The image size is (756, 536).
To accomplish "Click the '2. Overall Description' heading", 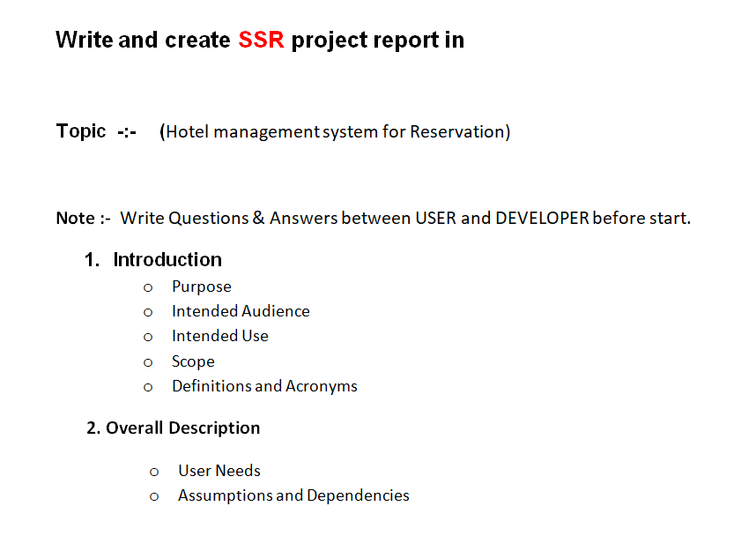I will (x=173, y=428).
